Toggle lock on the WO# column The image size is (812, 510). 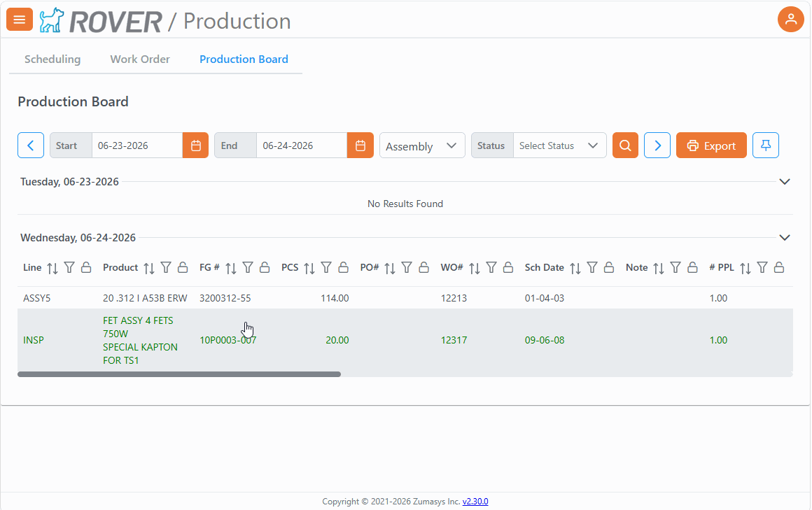pos(508,268)
